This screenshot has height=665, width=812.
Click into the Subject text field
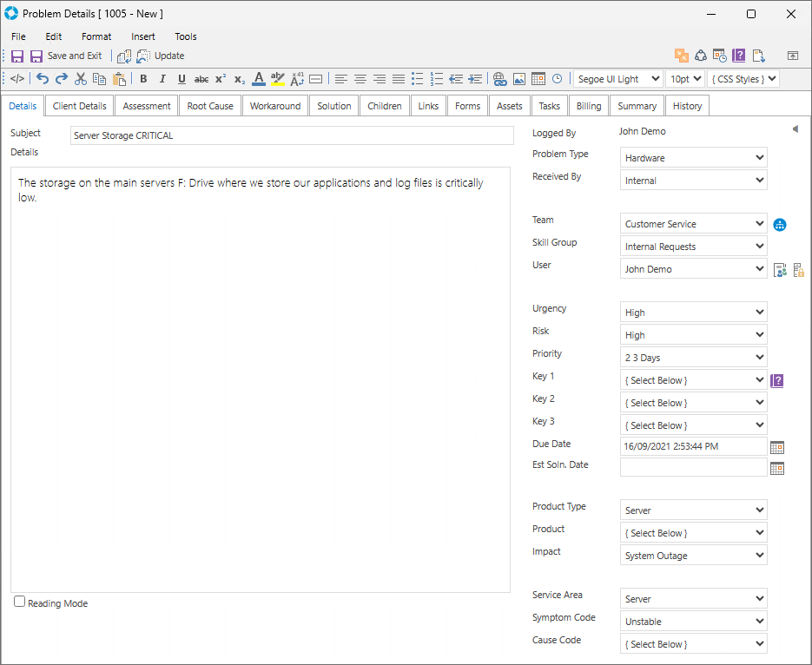(x=292, y=135)
